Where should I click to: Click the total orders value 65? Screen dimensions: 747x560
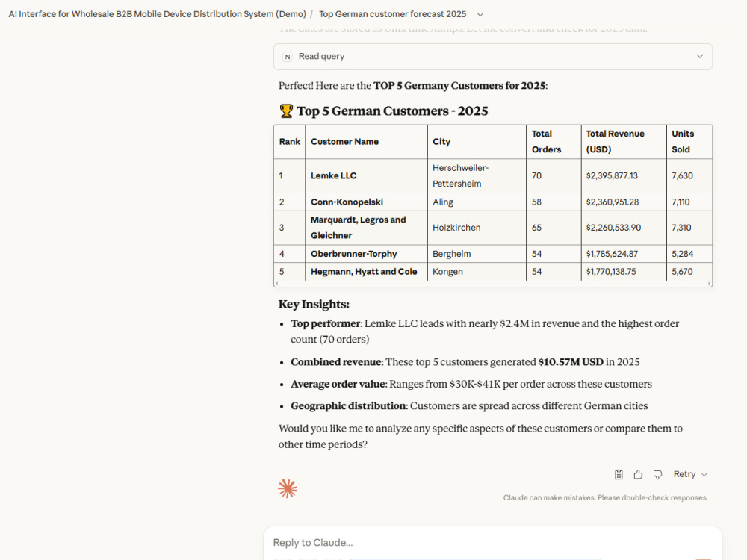[536, 228]
